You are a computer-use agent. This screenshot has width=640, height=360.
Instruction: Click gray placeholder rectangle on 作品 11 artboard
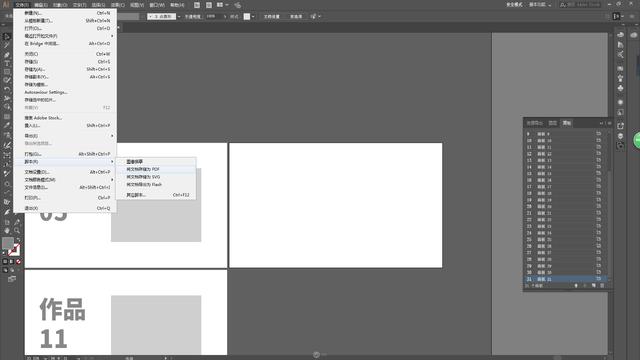[156, 325]
